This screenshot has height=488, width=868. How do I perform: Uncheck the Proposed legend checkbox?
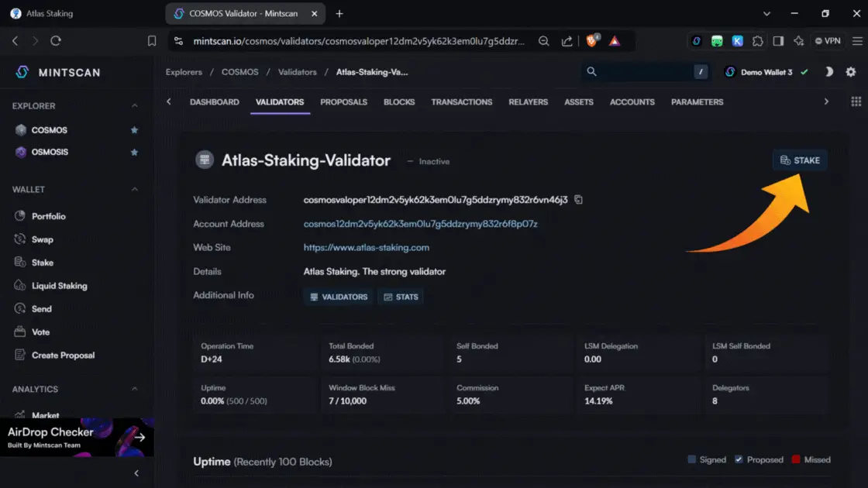coord(739,459)
